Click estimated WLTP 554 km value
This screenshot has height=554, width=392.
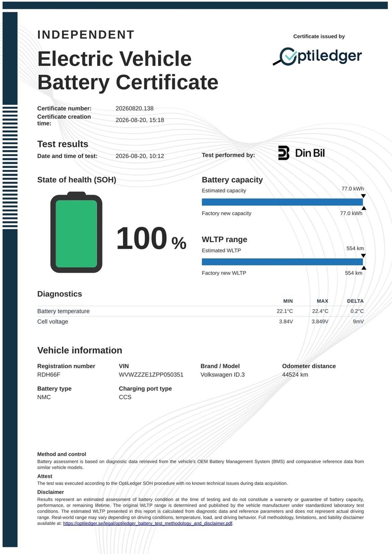(x=355, y=248)
